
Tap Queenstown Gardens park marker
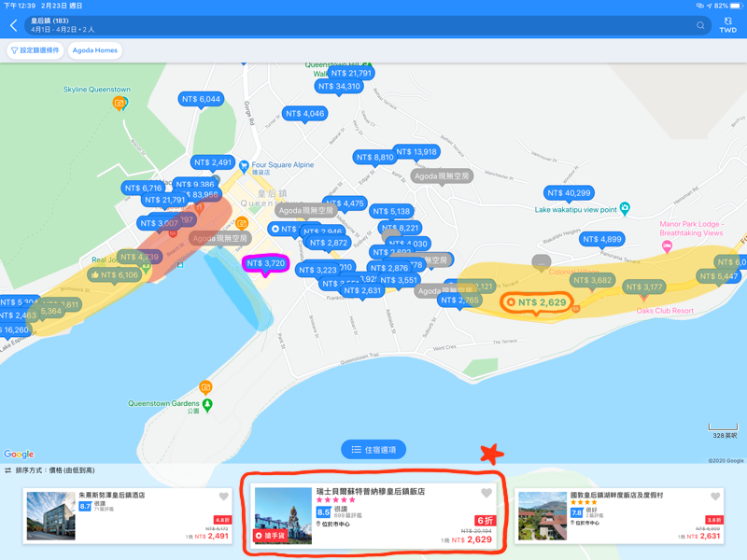click(207, 405)
